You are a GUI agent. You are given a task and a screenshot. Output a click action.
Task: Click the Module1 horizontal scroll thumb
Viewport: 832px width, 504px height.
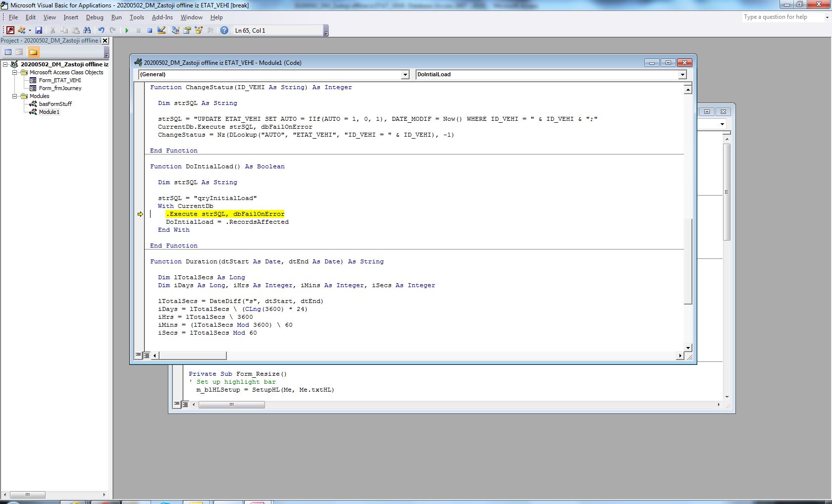tap(193, 355)
